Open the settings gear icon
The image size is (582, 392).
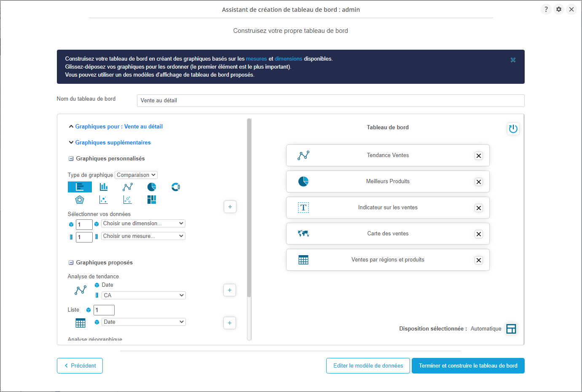coord(559,9)
